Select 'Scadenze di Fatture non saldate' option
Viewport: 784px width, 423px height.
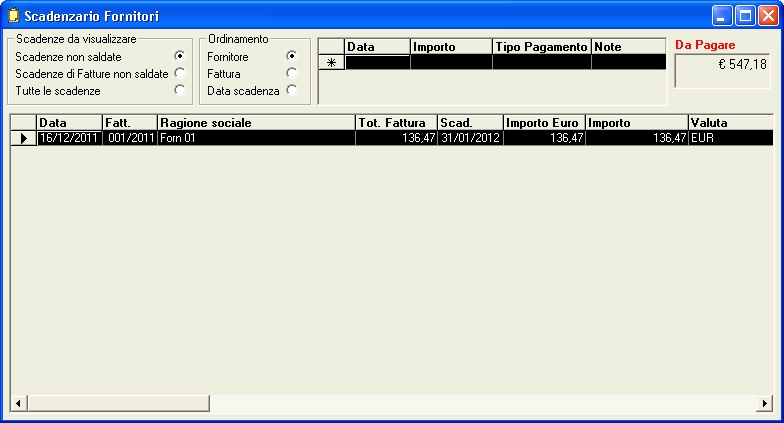[180, 73]
